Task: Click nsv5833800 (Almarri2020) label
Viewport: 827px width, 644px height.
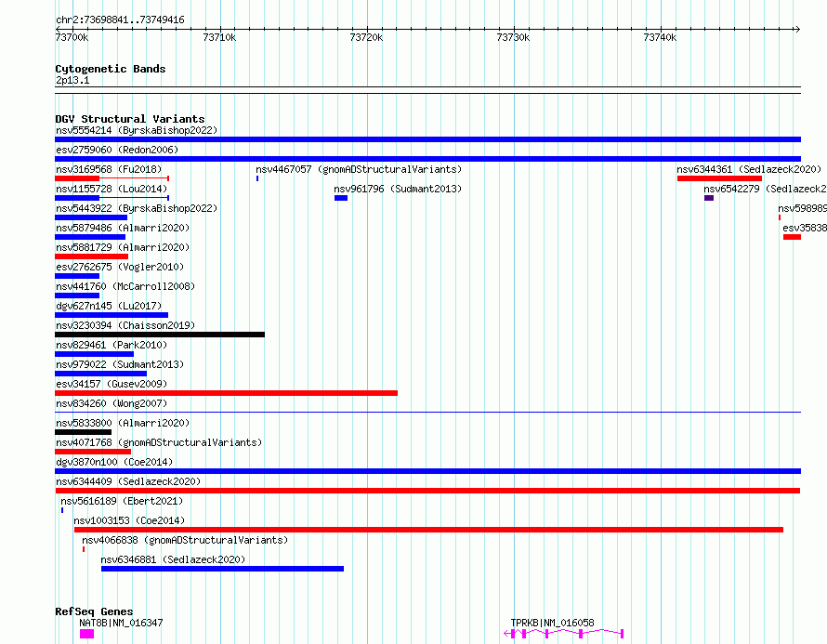Action: click(x=123, y=423)
